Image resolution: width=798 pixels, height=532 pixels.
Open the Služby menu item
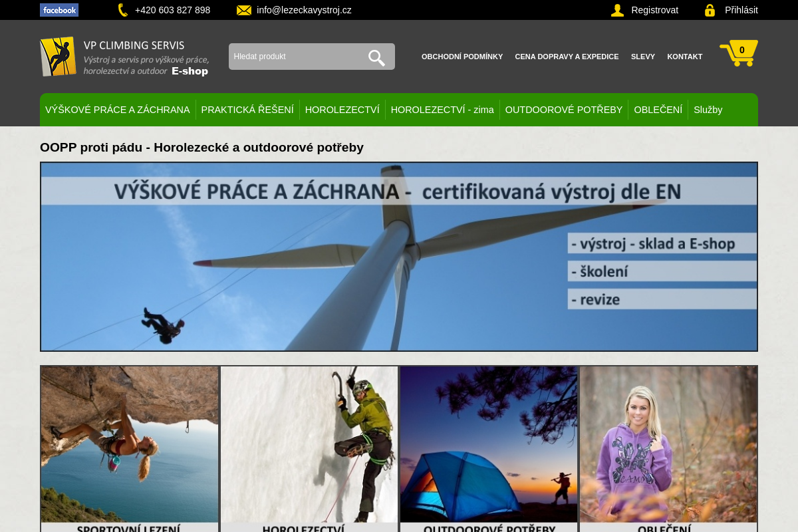[x=708, y=110]
